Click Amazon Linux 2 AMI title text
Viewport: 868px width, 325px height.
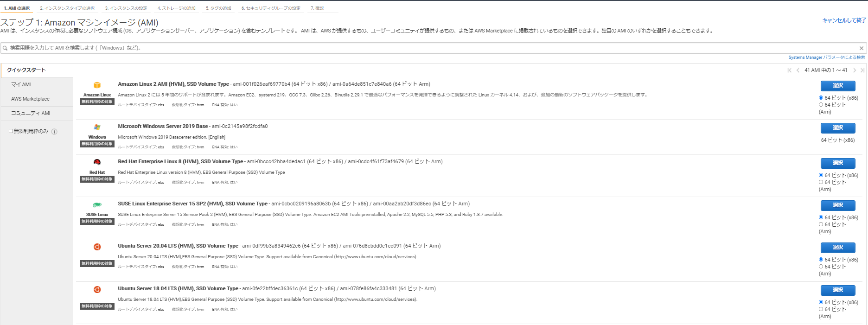point(173,84)
